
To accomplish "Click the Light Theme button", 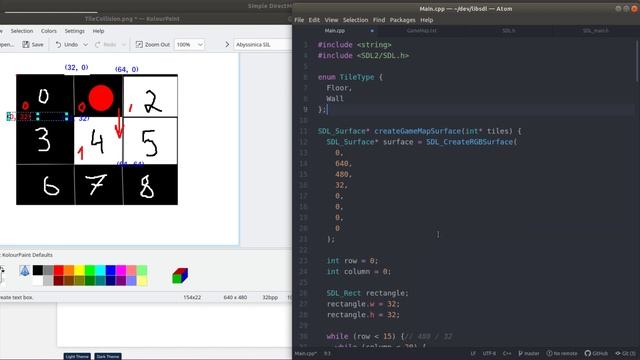I will point(77,356).
